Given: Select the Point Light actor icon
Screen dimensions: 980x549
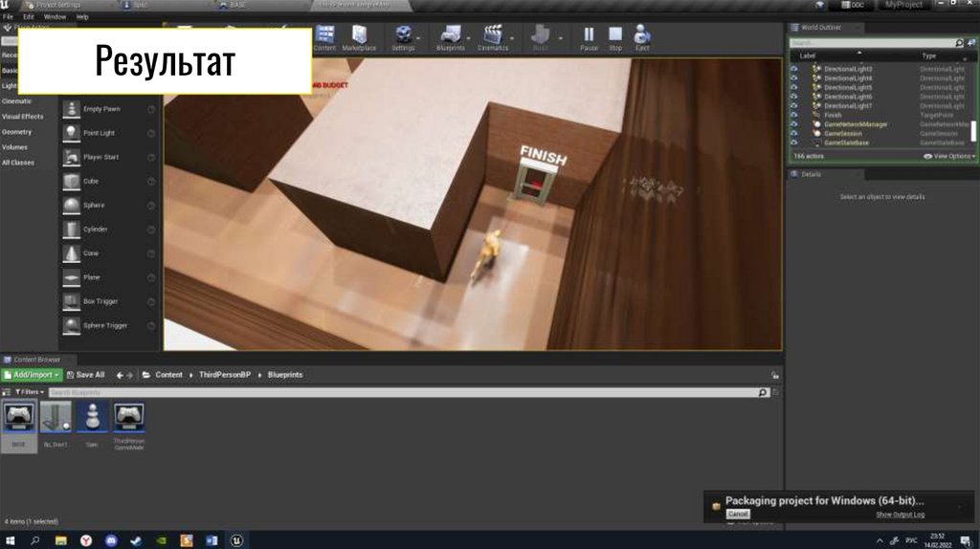Looking at the screenshot, I should click(x=72, y=133).
